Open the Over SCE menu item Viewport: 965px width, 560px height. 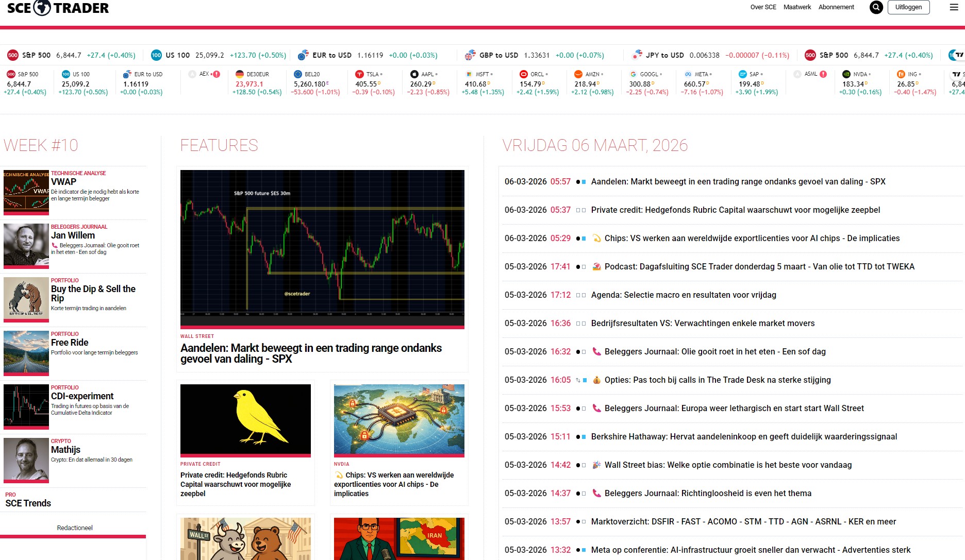(x=763, y=7)
